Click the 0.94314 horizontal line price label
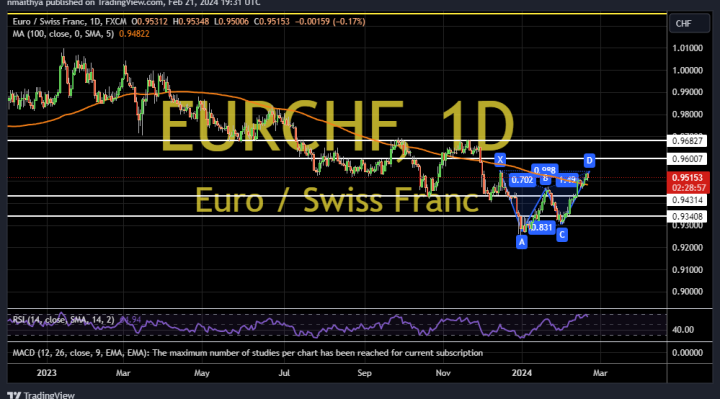 [x=687, y=200]
